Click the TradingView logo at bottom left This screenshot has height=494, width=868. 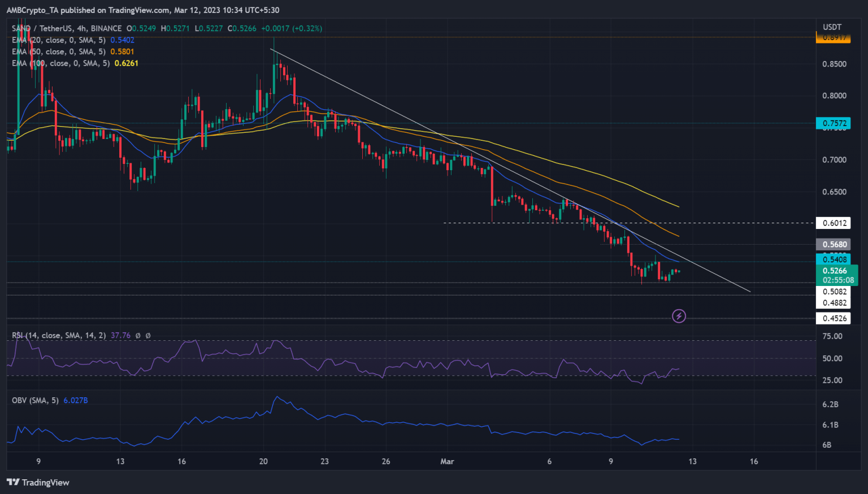(x=38, y=482)
